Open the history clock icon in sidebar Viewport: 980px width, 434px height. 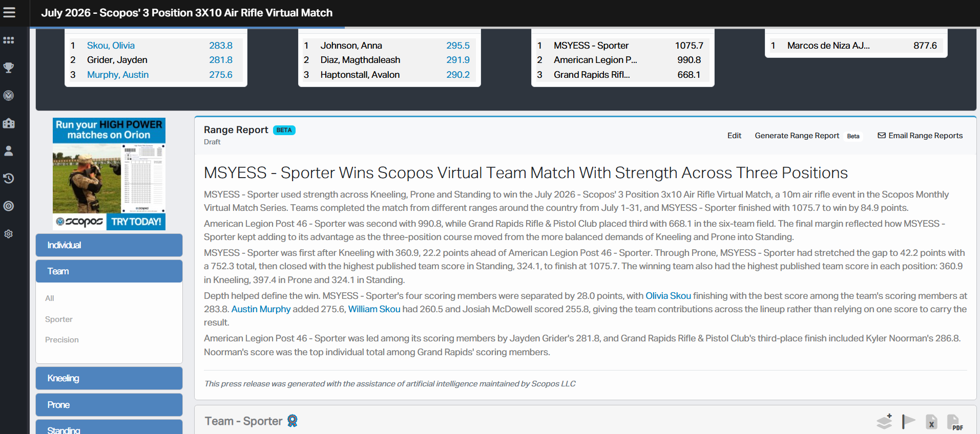(x=9, y=178)
